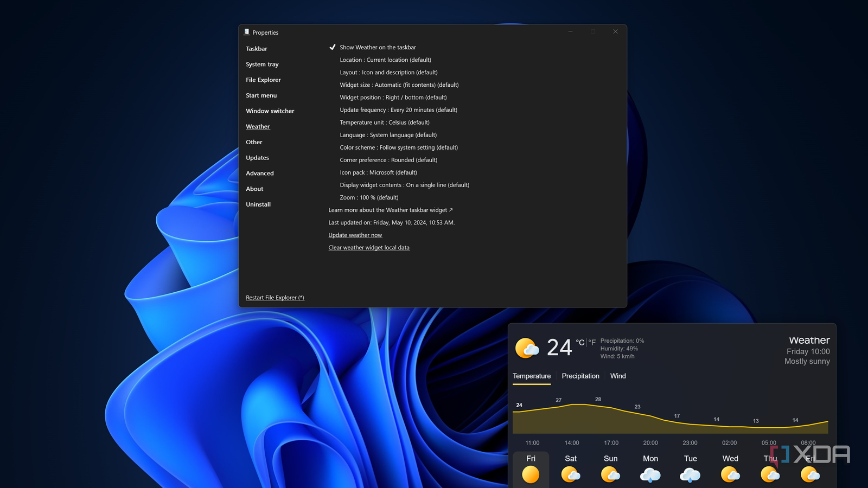Switch temperature display back to Celsius
This screenshot has height=488, width=868.
[x=579, y=342]
